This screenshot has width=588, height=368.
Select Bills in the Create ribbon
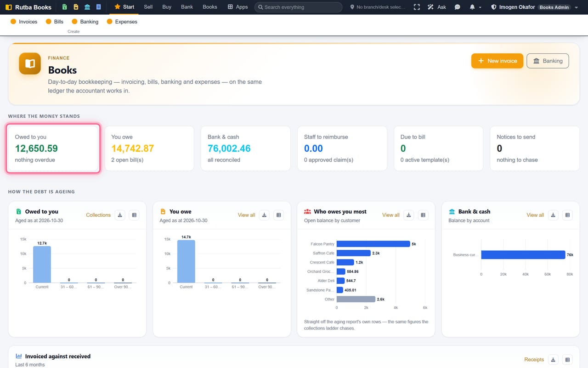(55, 22)
